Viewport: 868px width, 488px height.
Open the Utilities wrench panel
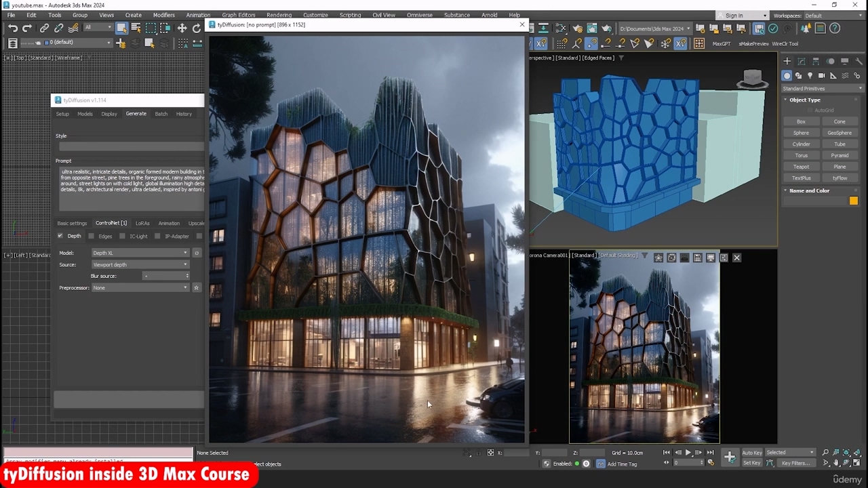coord(858,62)
